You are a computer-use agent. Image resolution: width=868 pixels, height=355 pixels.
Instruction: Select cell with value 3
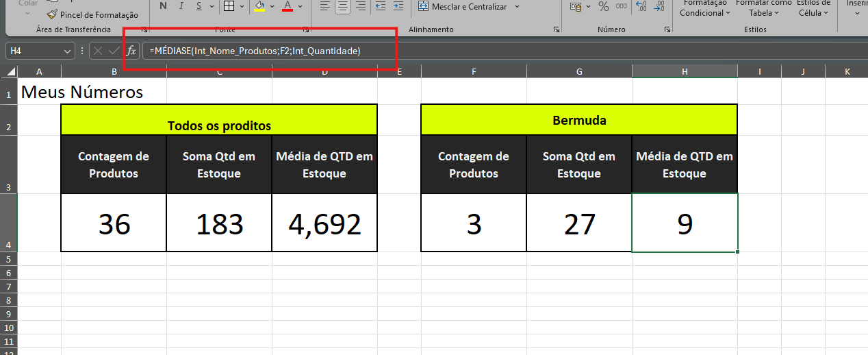474,223
